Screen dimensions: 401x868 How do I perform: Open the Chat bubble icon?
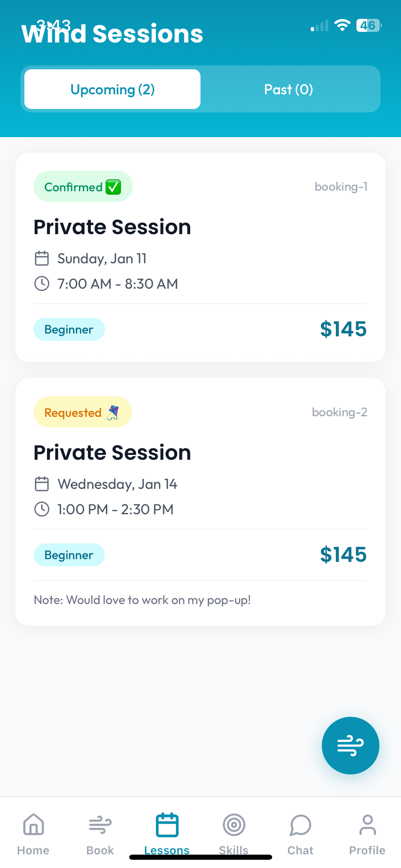click(x=300, y=825)
